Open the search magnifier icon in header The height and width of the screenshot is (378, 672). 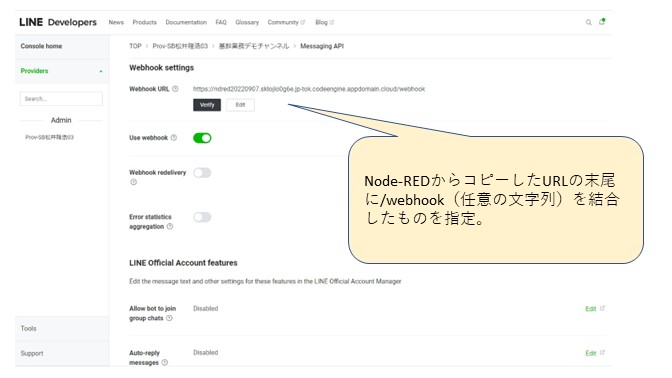point(588,22)
